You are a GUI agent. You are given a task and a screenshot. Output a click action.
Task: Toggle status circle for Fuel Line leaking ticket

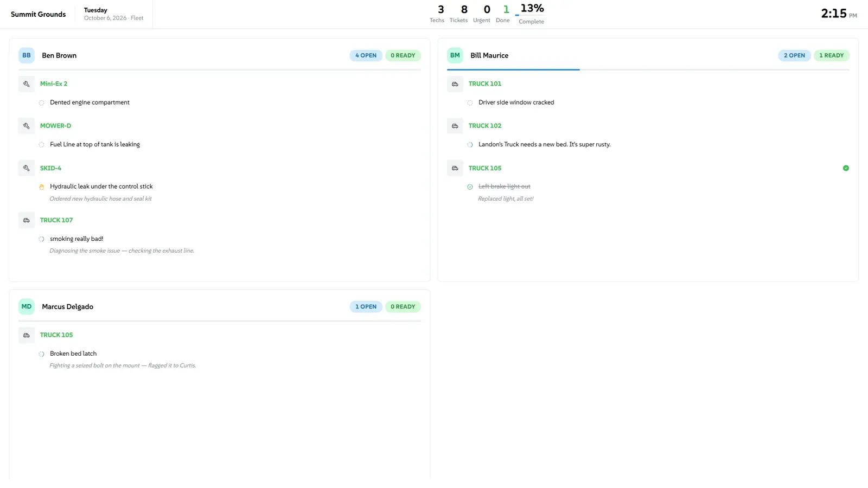[41, 145]
